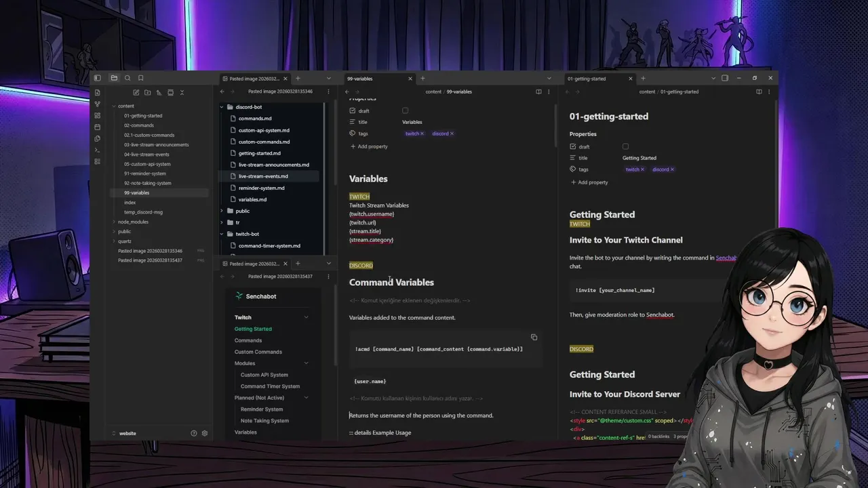The height and width of the screenshot is (488, 868).
Task: Open more options for top Pasted image pane
Action: click(329, 91)
